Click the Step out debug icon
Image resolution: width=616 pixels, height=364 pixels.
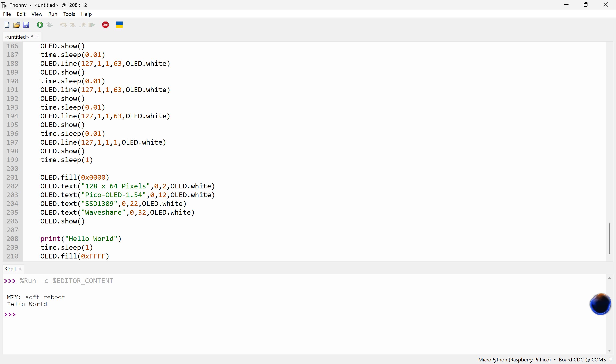82,25
